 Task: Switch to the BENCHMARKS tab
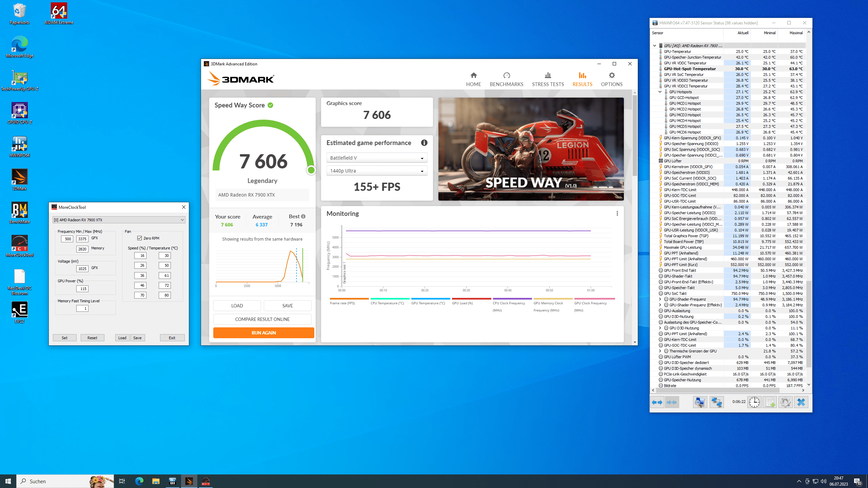pyautogui.click(x=506, y=79)
